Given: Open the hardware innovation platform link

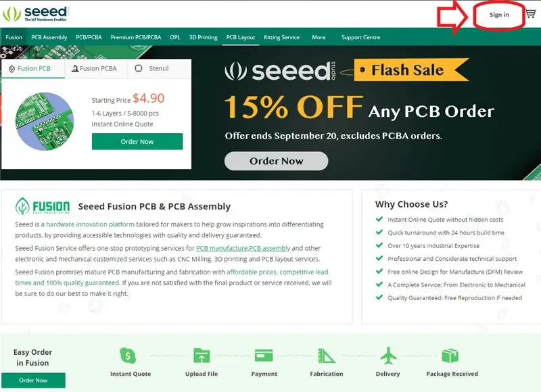Looking at the screenshot, I should point(90,224).
